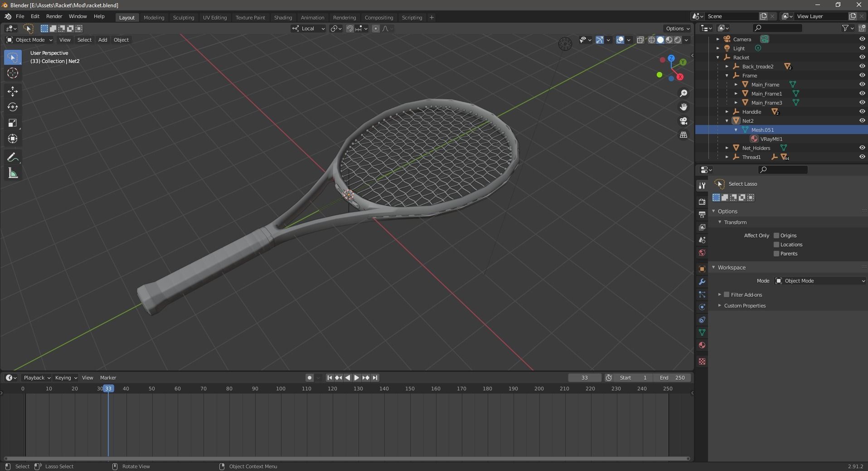Toggle visibility of Thread1
868x471 pixels.
click(x=862, y=157)
